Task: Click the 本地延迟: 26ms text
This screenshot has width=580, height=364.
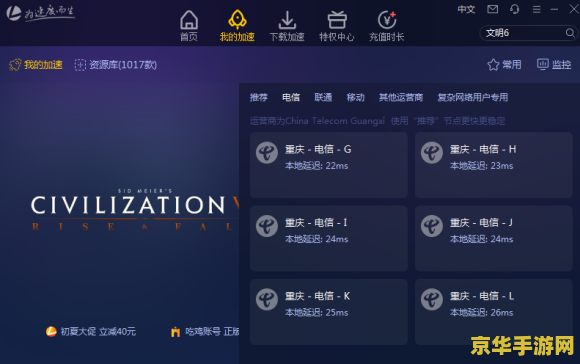Action: pos(482,313)
